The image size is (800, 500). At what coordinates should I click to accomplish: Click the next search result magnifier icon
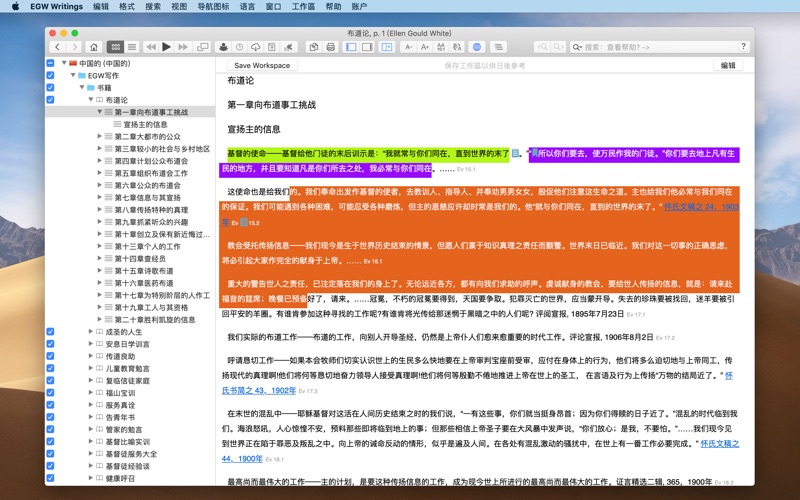[558, 47]
